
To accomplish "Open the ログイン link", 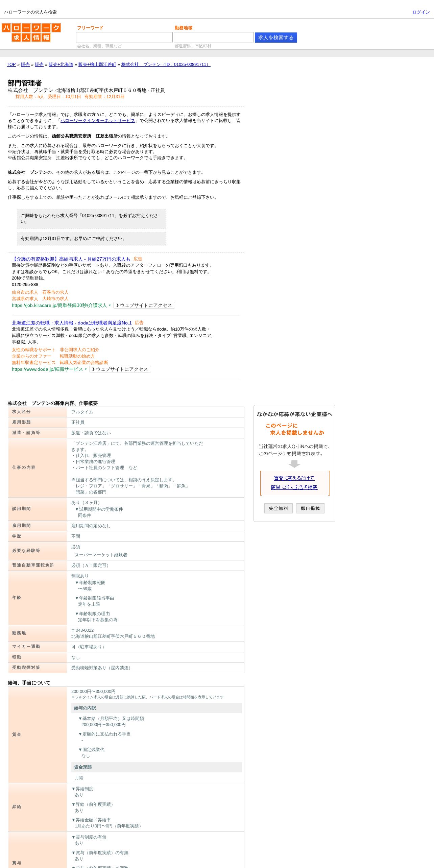I will (x=421, y=12).
